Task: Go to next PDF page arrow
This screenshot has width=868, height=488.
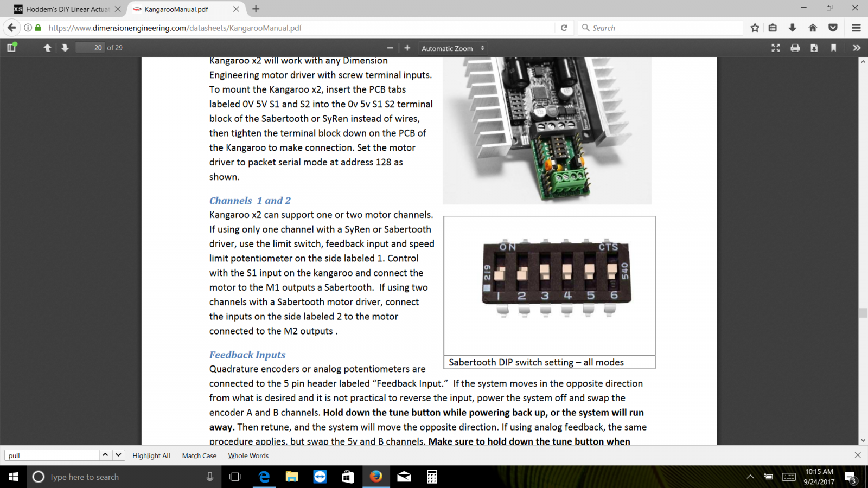Action: (x=65, y=48)
